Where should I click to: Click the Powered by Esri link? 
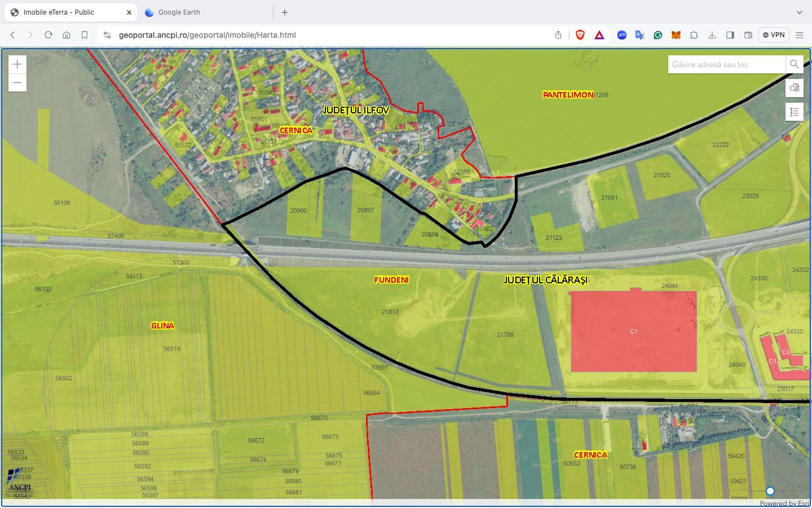[x=784, y=503]
